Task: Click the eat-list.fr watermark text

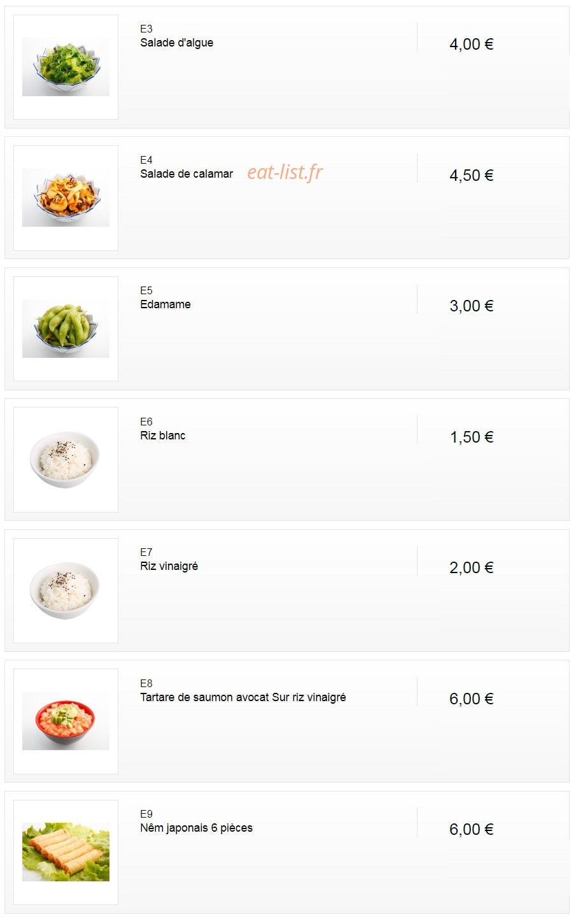Action: tap(285, 172)
